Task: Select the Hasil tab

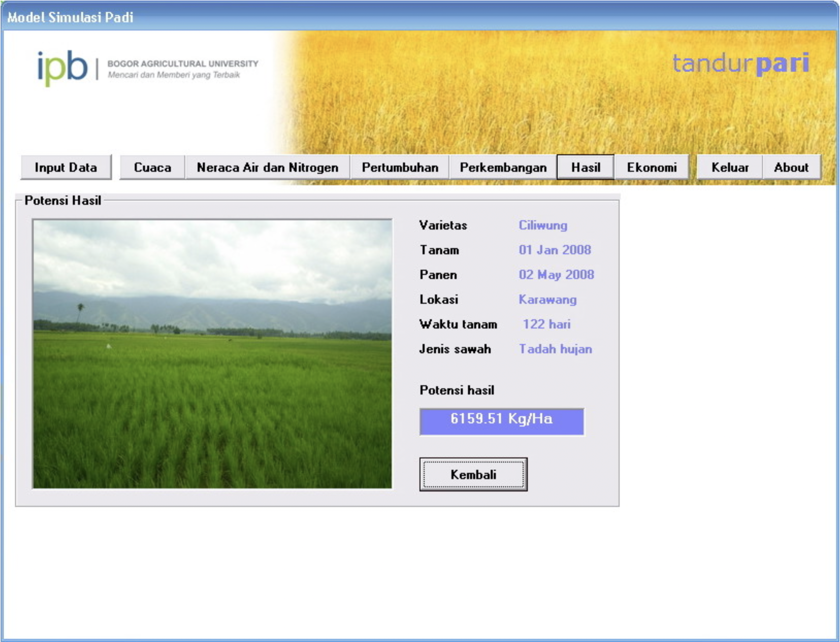Action: (585, 167)
